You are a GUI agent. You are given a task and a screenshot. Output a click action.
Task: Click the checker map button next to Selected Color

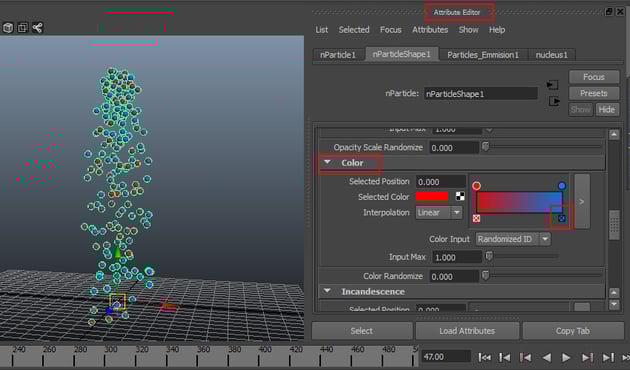pyautogui.click(x=460, y=196)
